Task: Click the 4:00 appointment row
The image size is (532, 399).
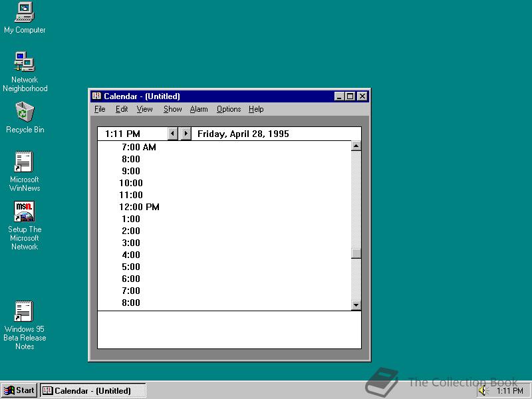Action: click(224, 255)
